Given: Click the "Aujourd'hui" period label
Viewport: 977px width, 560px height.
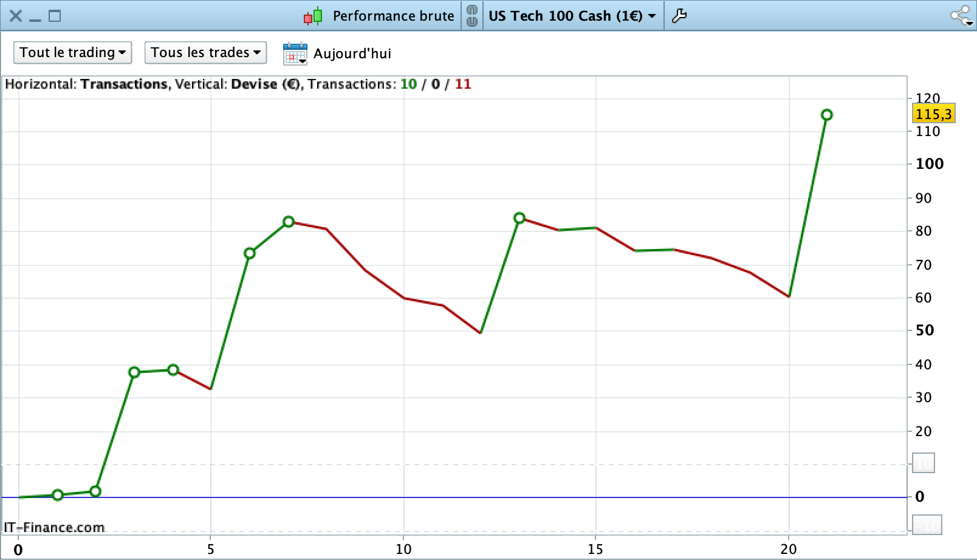Looking at the screenshot, I should coord(352,53).
